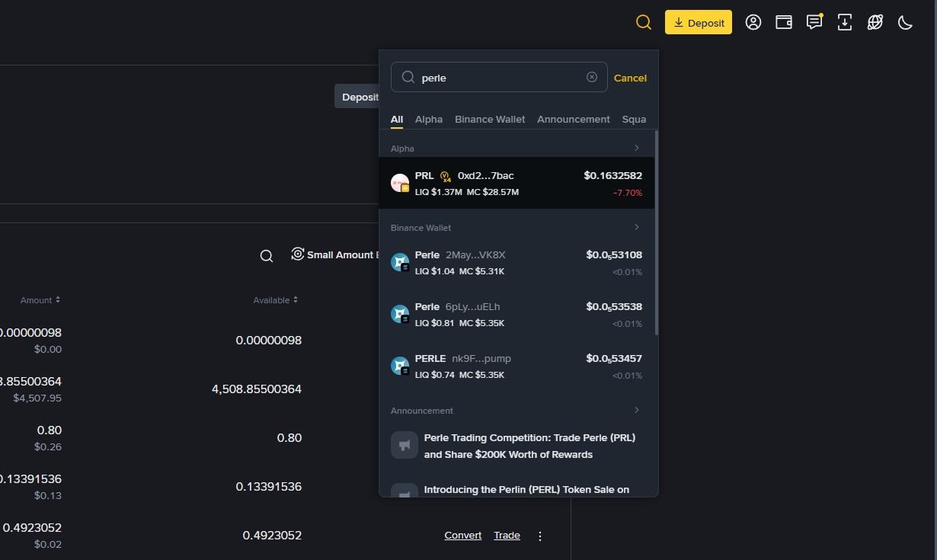This screenshot has height=560, width=937.
Task: Expand the Binance Wallet section arrow
Action: point(637,227)
